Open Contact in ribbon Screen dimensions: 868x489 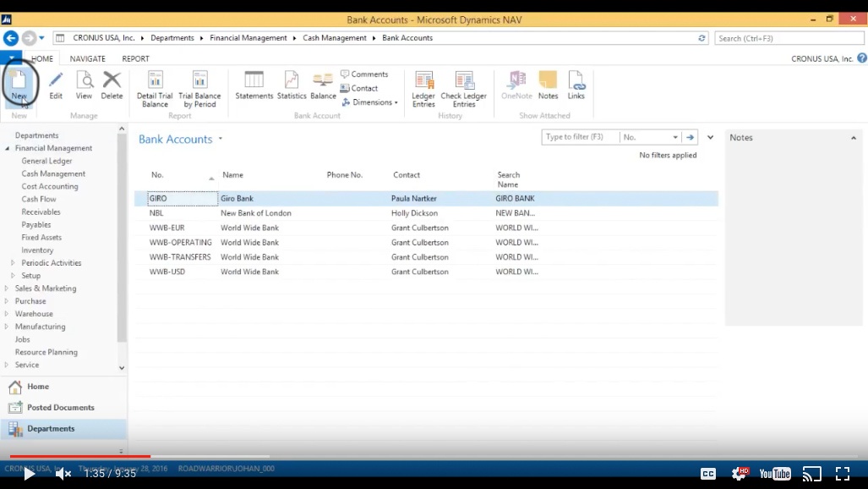click(358, 88)
